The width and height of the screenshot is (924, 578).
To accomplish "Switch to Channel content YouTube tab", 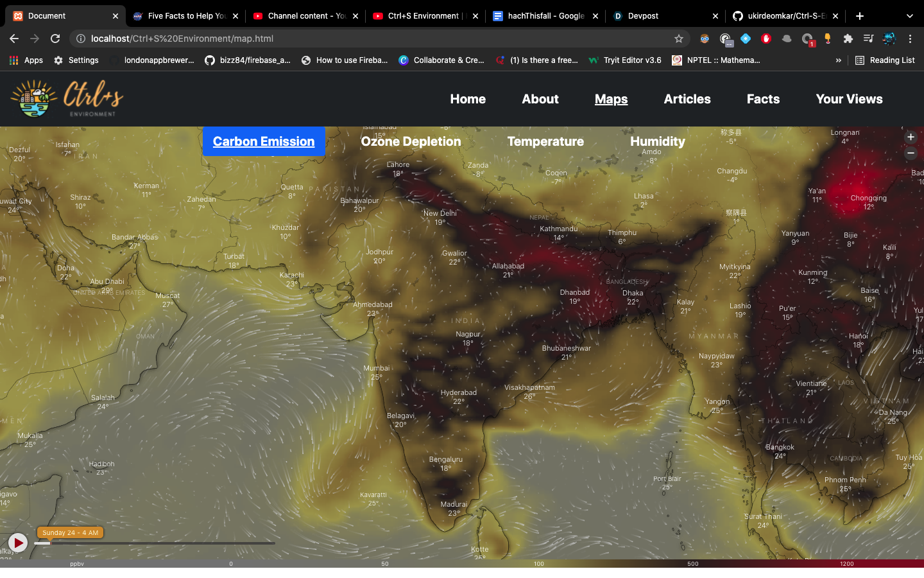I will click(x=305, y=16).
